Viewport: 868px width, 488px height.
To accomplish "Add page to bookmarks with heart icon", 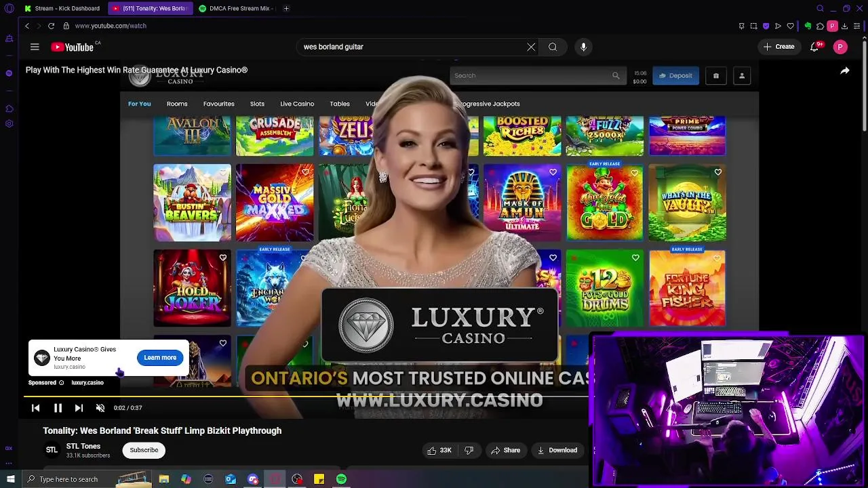I will (790, 26).
